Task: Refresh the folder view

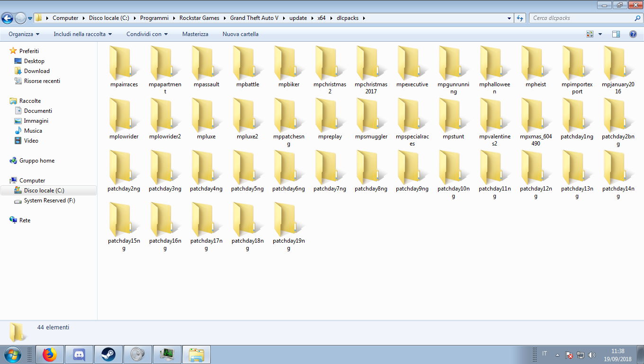Action: [520, 18]
